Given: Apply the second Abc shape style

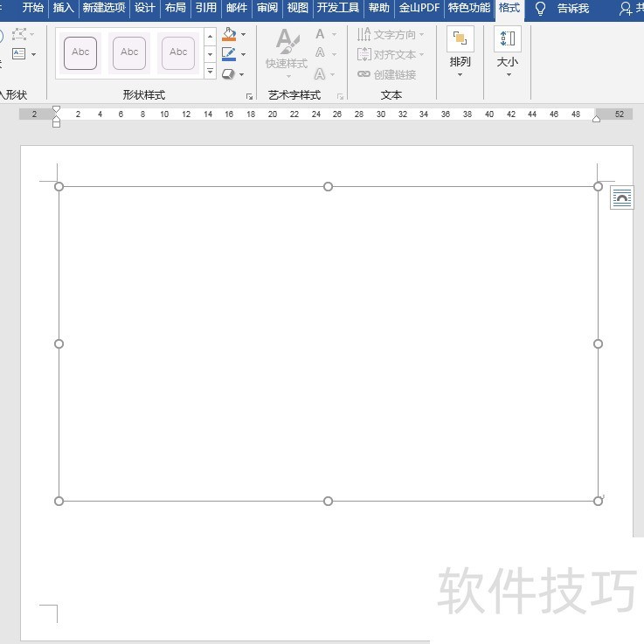Looking at the screenshot, I should [x=129, y=53].
